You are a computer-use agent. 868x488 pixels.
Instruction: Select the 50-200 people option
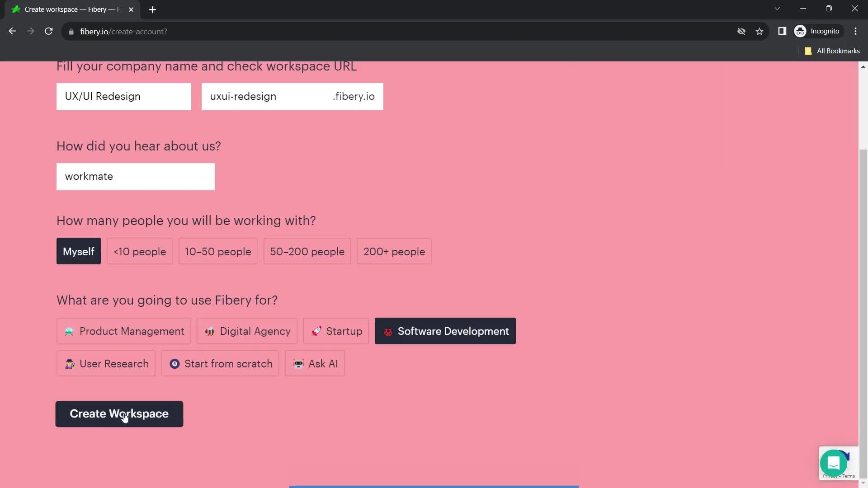click(x=307, y=251)
